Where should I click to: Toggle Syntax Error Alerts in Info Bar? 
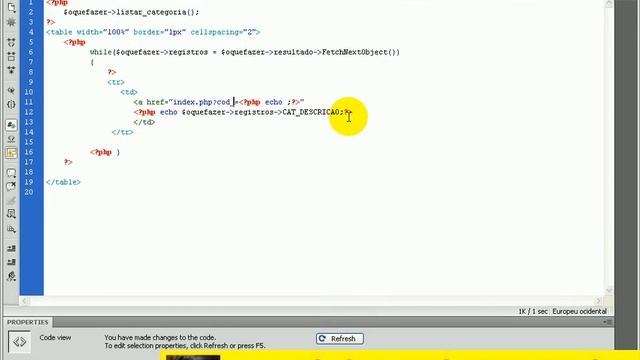click(11, 153)
